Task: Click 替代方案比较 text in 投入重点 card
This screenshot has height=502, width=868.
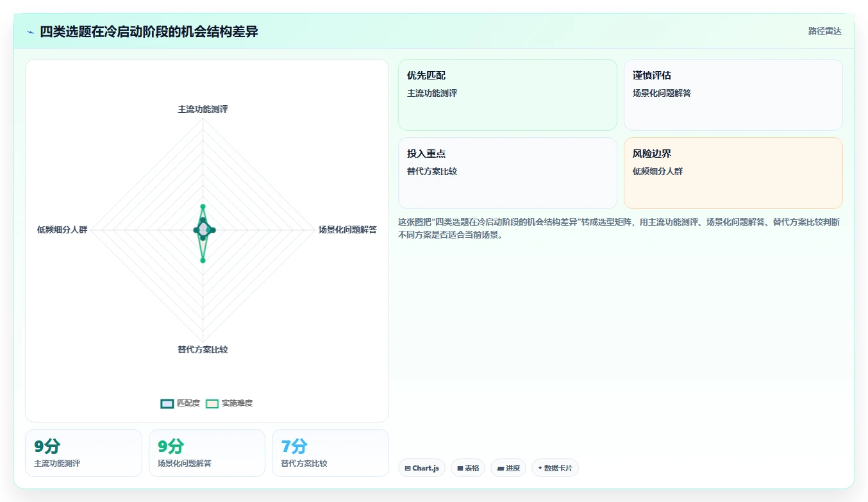Action: (x=432, y=171)
